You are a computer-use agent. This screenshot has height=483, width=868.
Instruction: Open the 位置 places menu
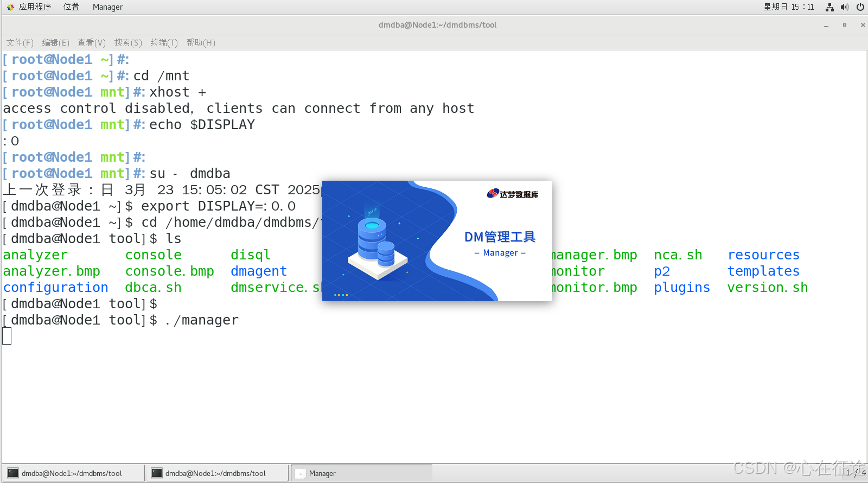(71, 7)
